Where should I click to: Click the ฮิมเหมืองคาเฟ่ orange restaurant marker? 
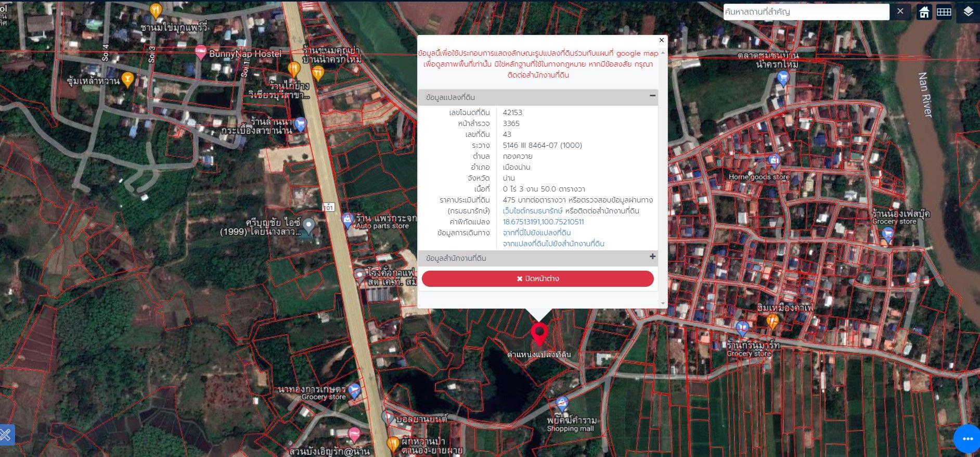(772, 322)
